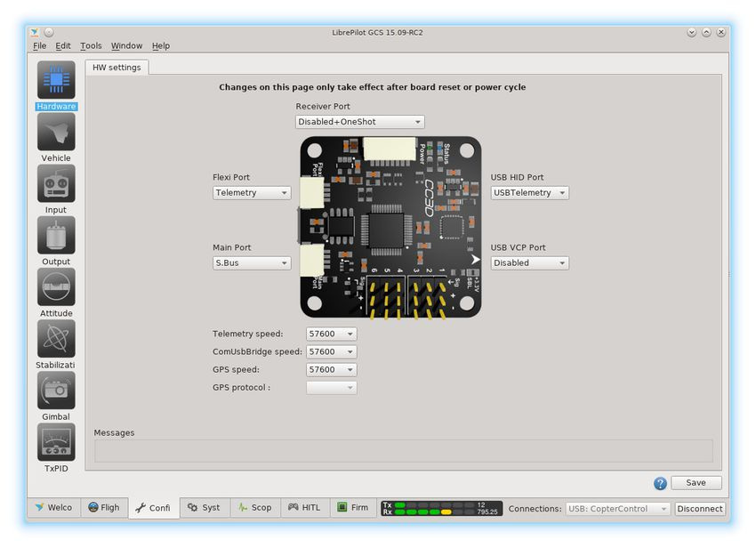The image size is (756, 548).
Task: Open the Stabilization settings icon
Action: click(56, 338)
